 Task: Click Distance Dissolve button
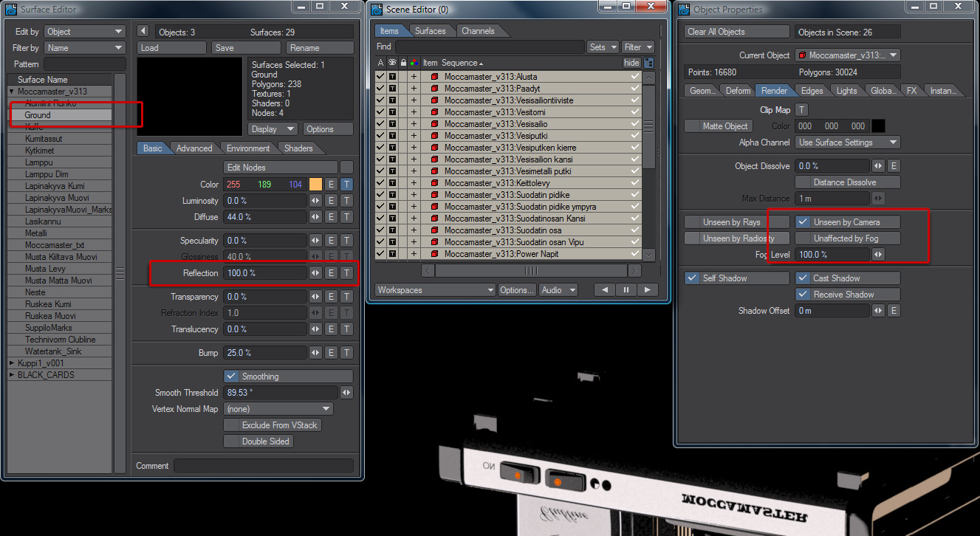847,182
